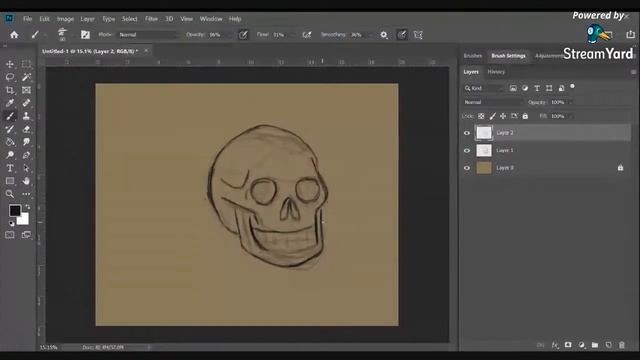This screenshot has width=640, height=360.
Task: Open brush Mode dropdown Normal
Action: coord(149,35)
